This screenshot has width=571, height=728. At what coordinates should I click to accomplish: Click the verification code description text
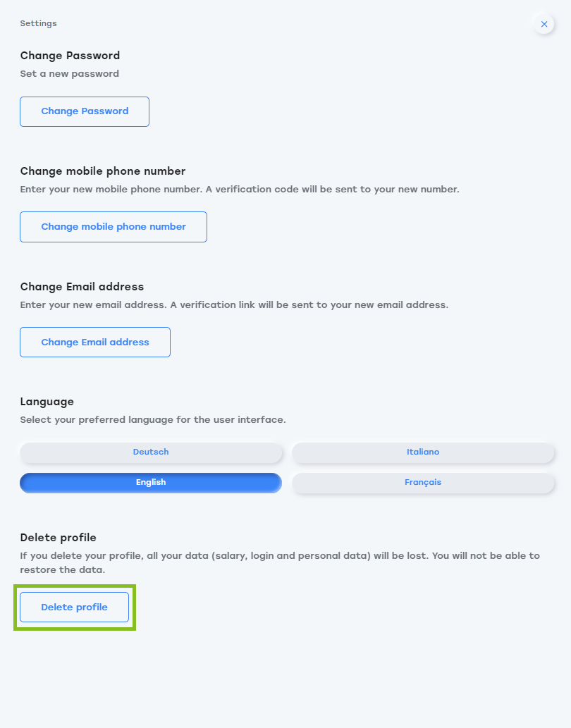tap(240, 190)
